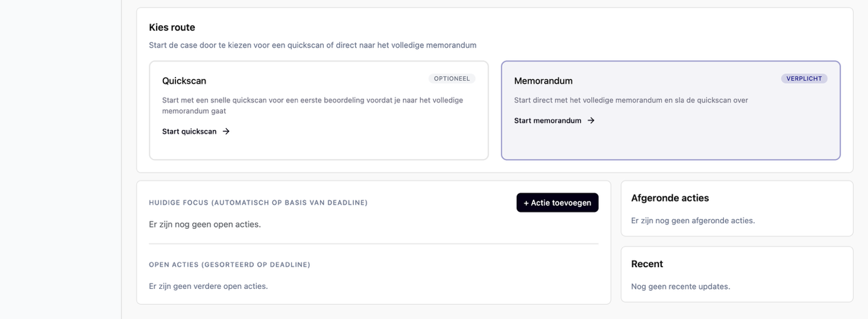This screenshot has width=868, height=319.
Task: Click the Quickscan description about eerste beoordeling
Action: pos(313,106)
